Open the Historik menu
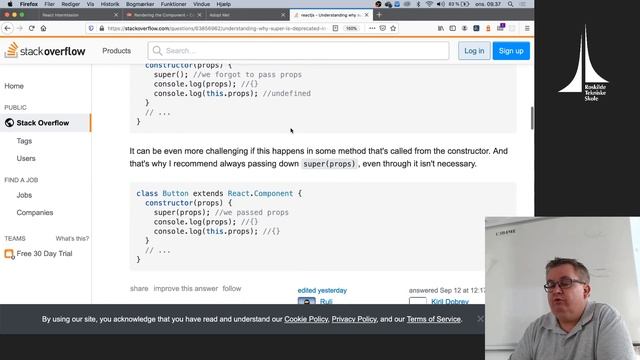Image resolution: width=640 pixels, height=360 pixels. [110, 4]
